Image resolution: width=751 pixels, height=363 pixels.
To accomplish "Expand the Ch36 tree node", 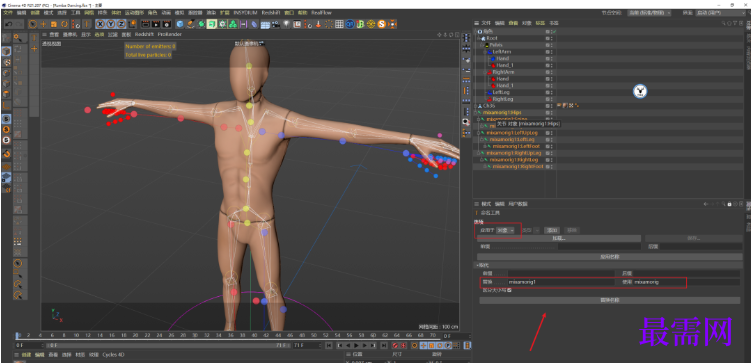I will tap(476, 106).
